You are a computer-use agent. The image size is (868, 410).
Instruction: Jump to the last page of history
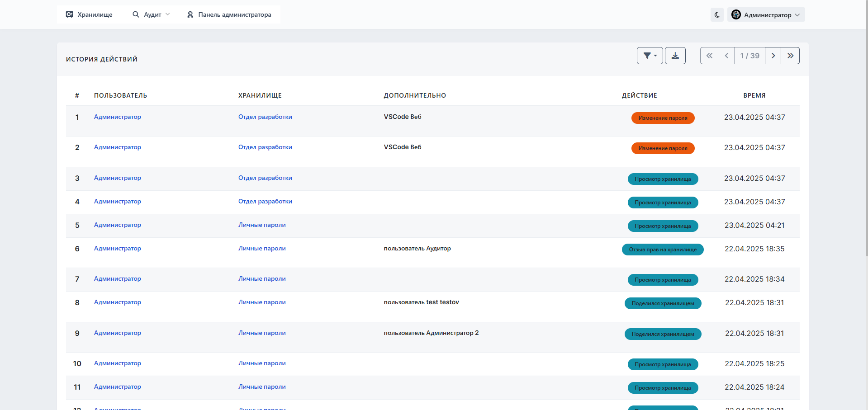790,56
